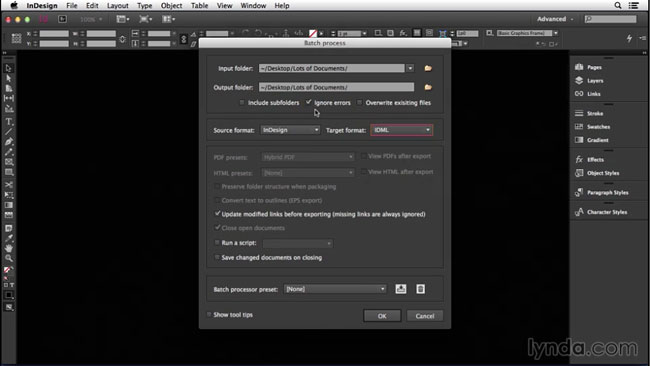This screenshot has height=366, width=650.
Task: Enable Show tool tips checkbox
Action: [209, 315]
